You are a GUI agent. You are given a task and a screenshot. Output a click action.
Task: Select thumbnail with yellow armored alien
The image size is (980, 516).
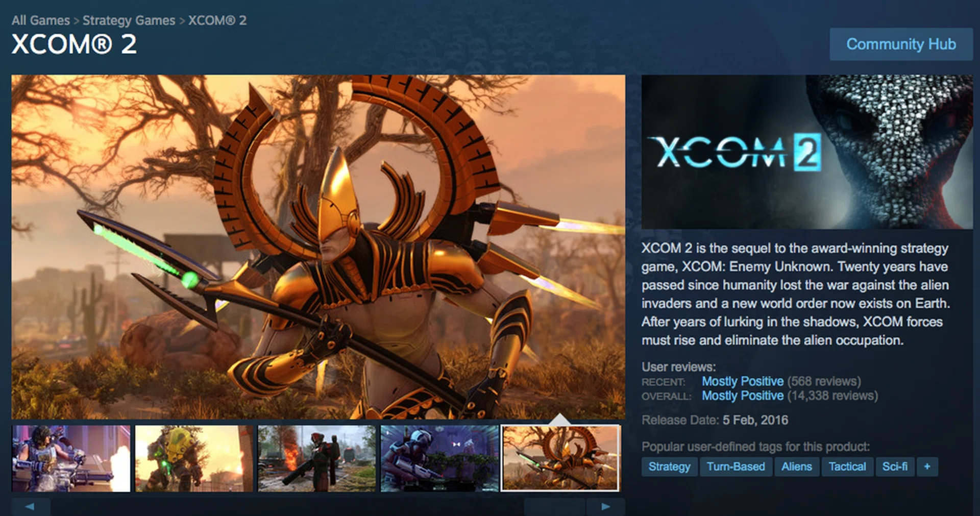[x=194, y=458]
